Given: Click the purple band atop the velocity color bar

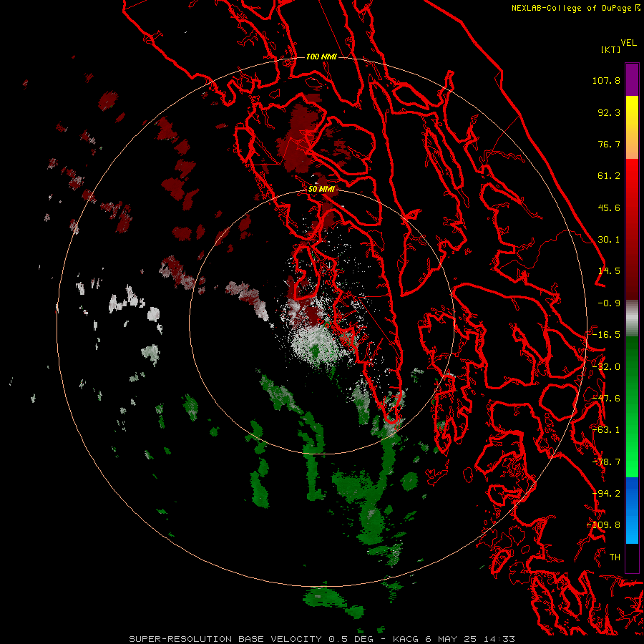Looking at the screenshot, I should coord(632,80).
